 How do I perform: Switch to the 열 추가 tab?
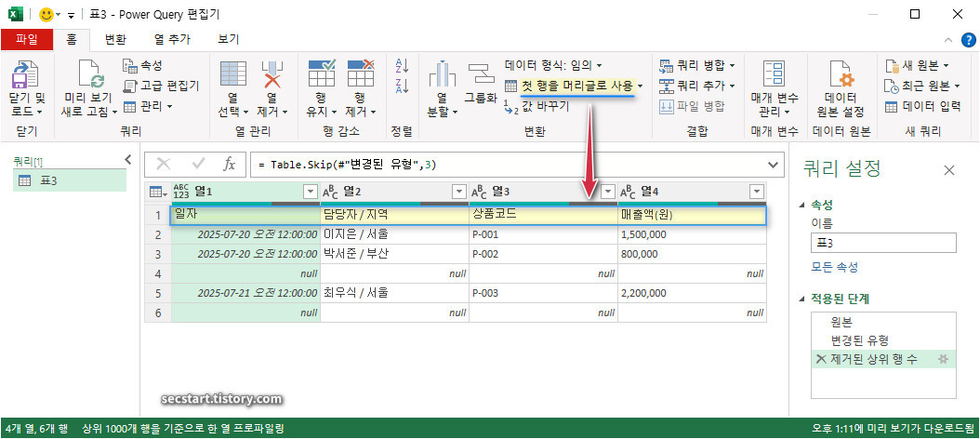click(x=173, y=39)
